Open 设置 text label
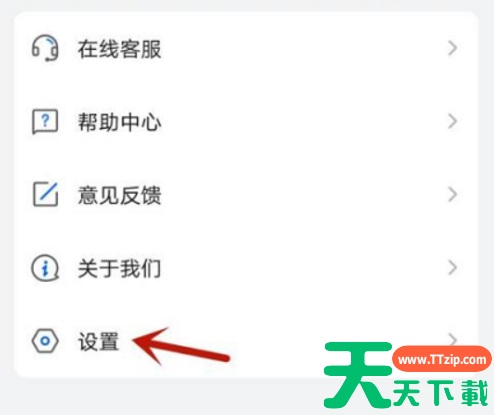 pos(98,341)
